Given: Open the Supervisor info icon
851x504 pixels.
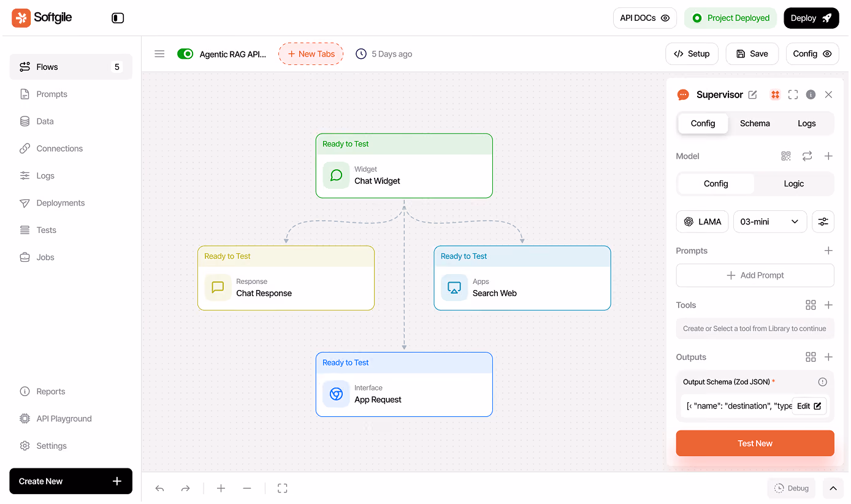Looking at the screenshot, I should click(x=811, y=94).
